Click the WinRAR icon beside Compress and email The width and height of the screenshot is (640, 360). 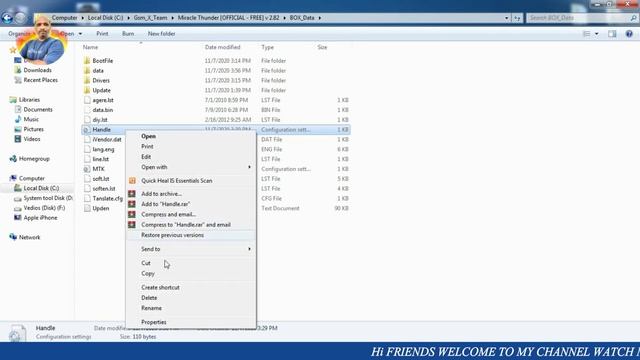[132, 214]
